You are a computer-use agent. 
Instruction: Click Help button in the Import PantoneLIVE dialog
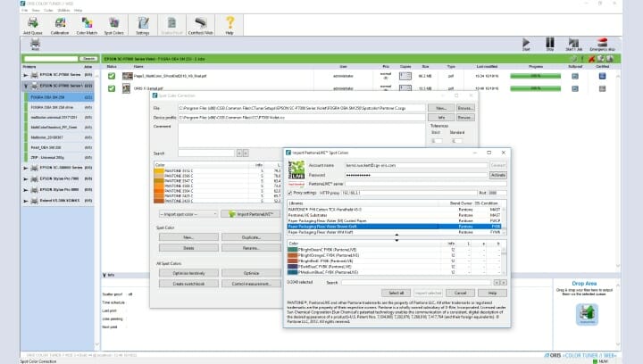tap(492, 294)
